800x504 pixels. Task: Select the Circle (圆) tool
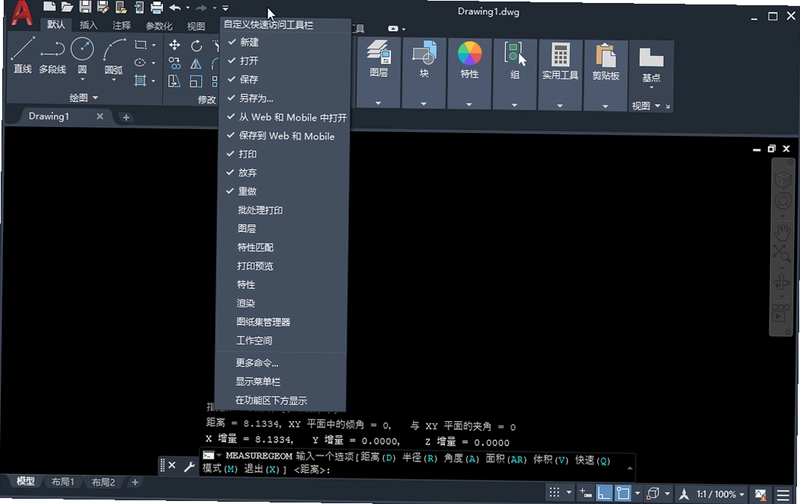coord(82,56)
